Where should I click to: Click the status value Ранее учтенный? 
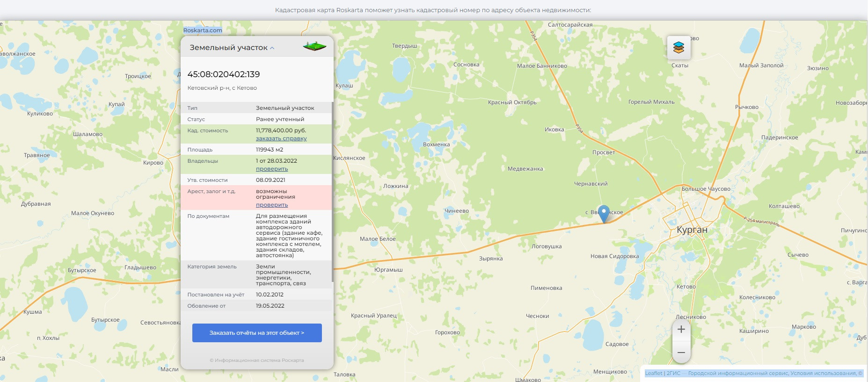[280, 119]
